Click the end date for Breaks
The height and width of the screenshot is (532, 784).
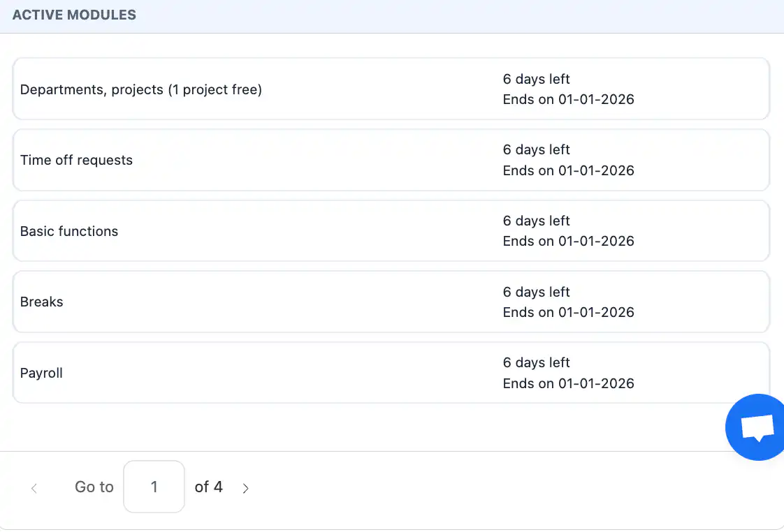(568, 312)
